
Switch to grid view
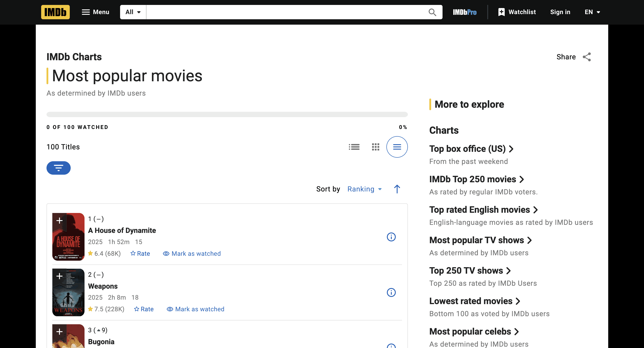[x=375, y=147]
